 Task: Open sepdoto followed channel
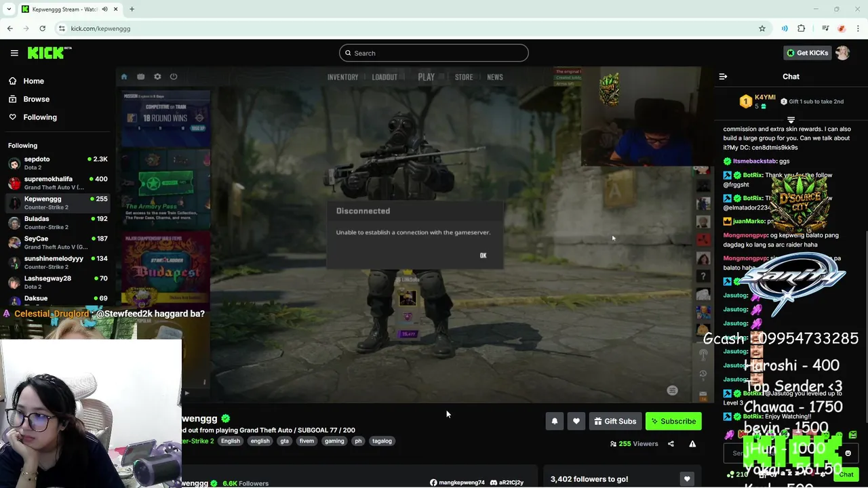pos(58,163)
